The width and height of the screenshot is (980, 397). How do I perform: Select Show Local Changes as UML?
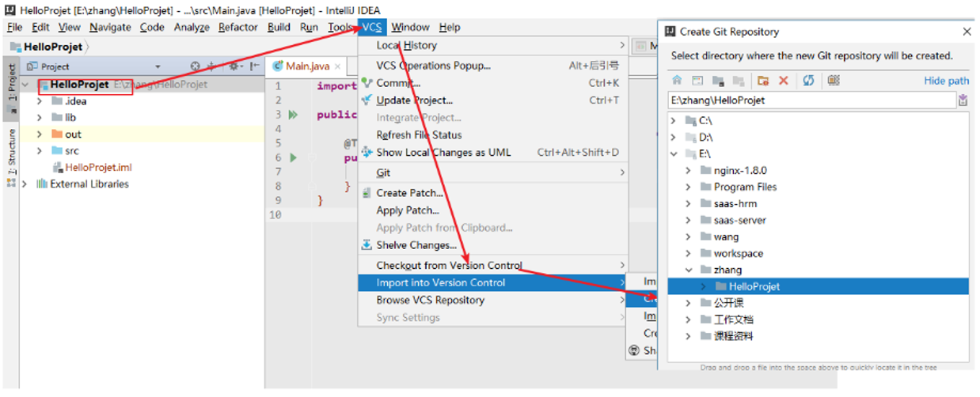(x=493, y=153)
